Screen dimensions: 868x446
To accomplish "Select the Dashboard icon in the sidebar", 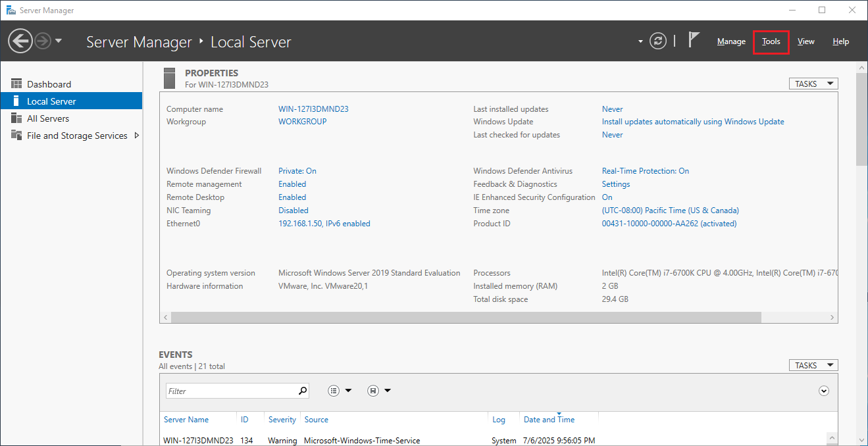I will [16, 84].
